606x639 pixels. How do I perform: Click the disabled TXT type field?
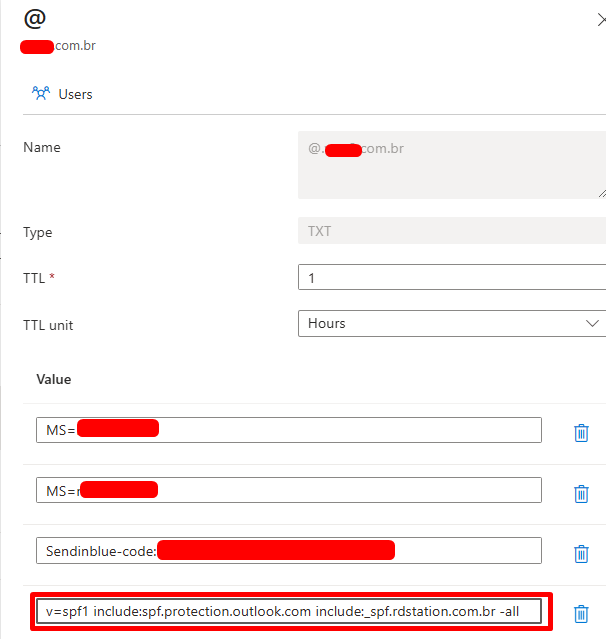[452, 231]
